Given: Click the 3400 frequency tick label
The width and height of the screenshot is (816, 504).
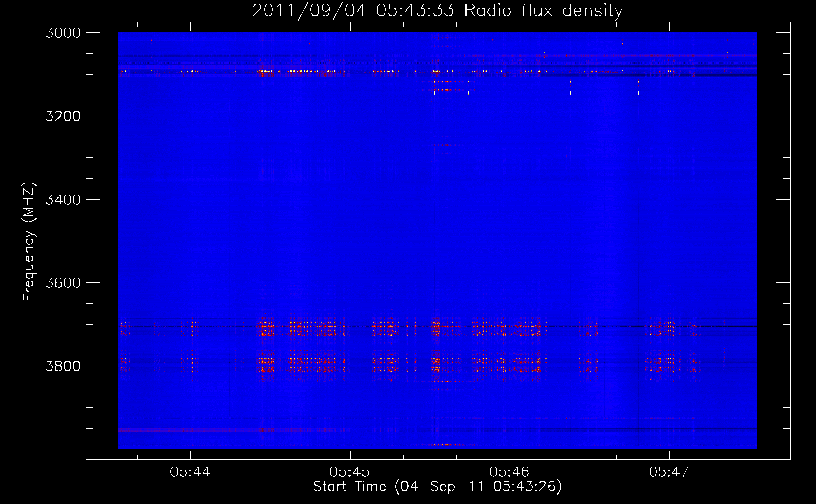Looking at the screenshot, I should 63,200.
